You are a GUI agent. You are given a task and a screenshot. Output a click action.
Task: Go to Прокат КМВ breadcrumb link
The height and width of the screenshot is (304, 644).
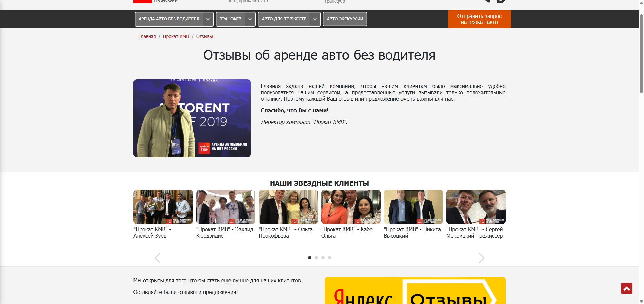point(176,36)
